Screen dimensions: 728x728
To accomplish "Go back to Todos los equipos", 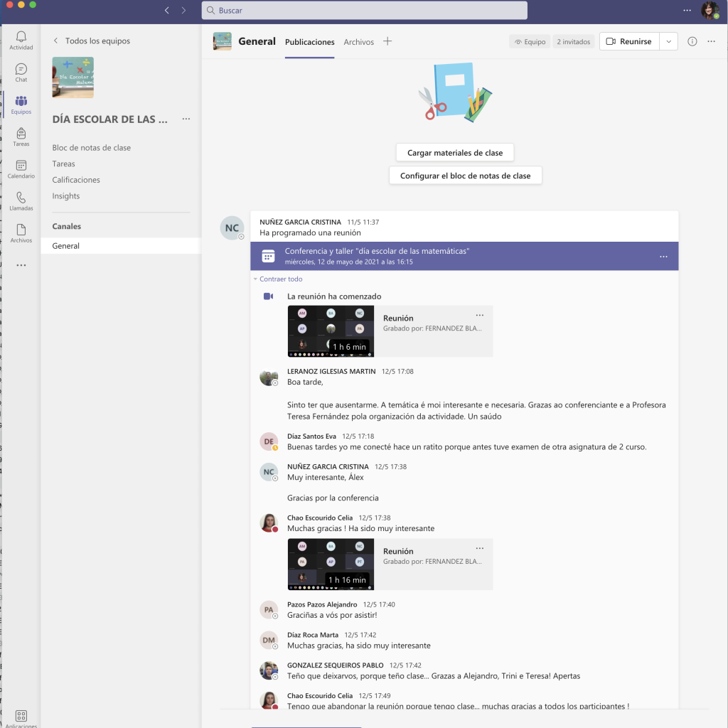I will 92,41.
